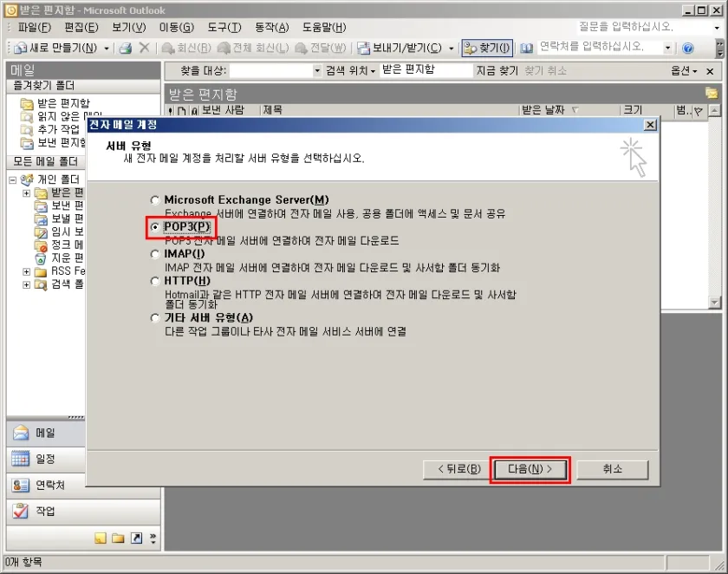Click 보내기/받기(C) send/receive button

(400, 48)
